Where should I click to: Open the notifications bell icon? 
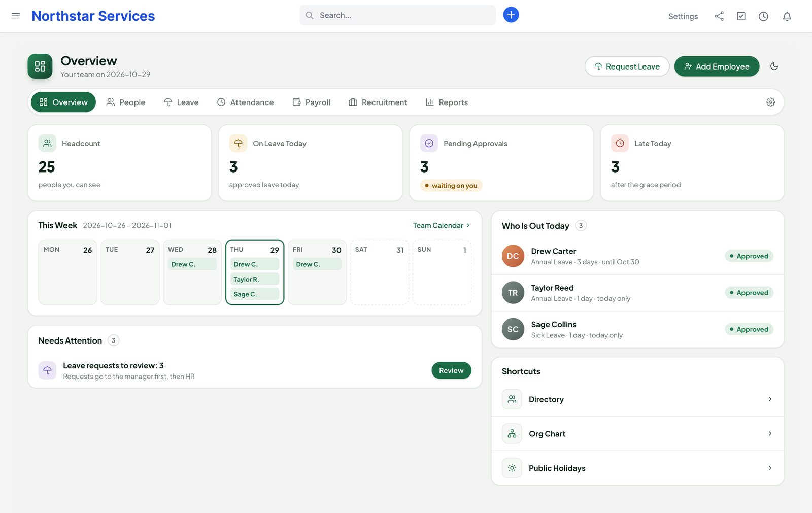click(x=787, y=16)
